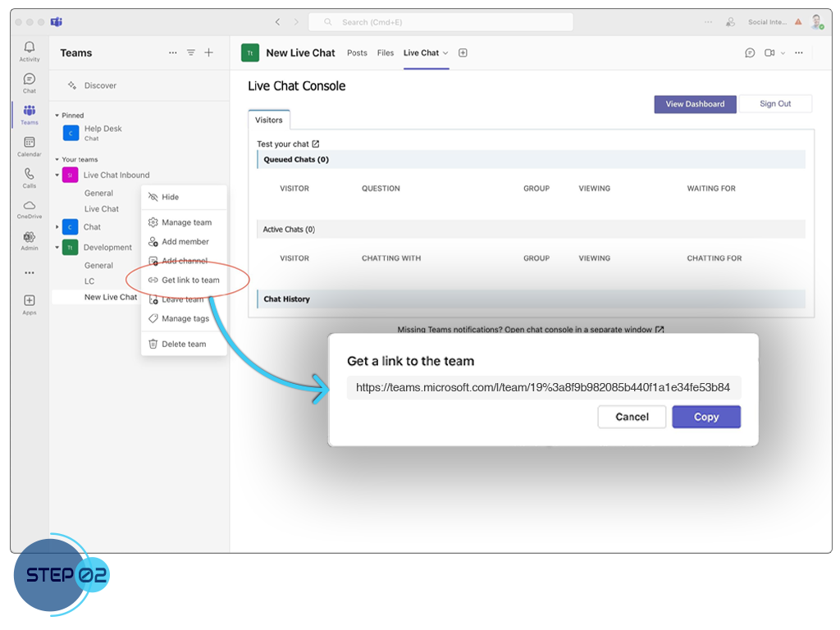This screenshot has width=840, height=630.
Task: Click the plus icon to create team
Action: tap(209, 52)
